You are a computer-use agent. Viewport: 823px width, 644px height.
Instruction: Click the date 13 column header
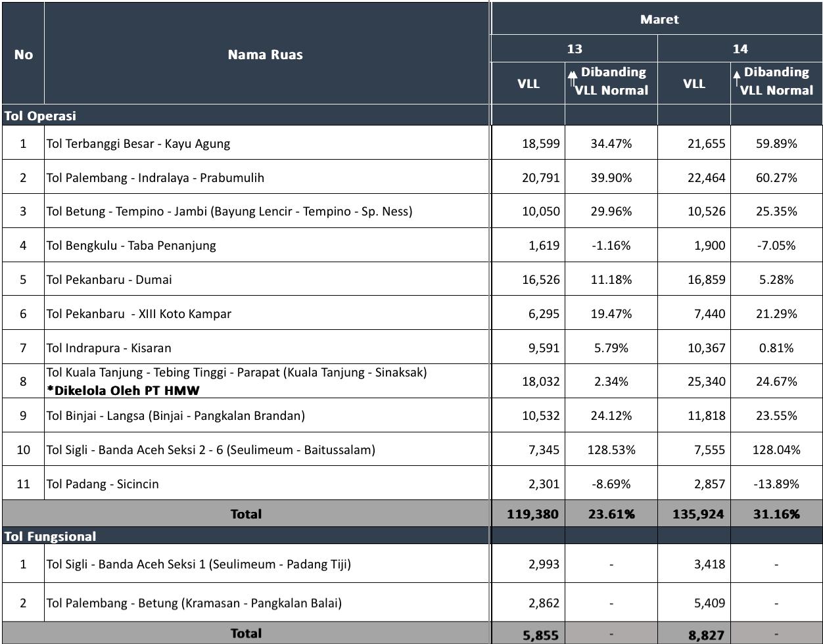coord(574,49)
